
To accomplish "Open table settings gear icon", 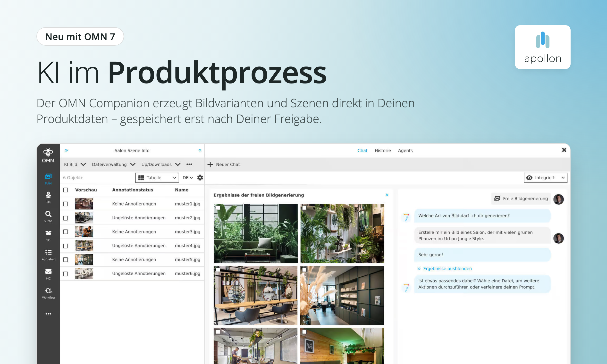I will pos(200,178).
